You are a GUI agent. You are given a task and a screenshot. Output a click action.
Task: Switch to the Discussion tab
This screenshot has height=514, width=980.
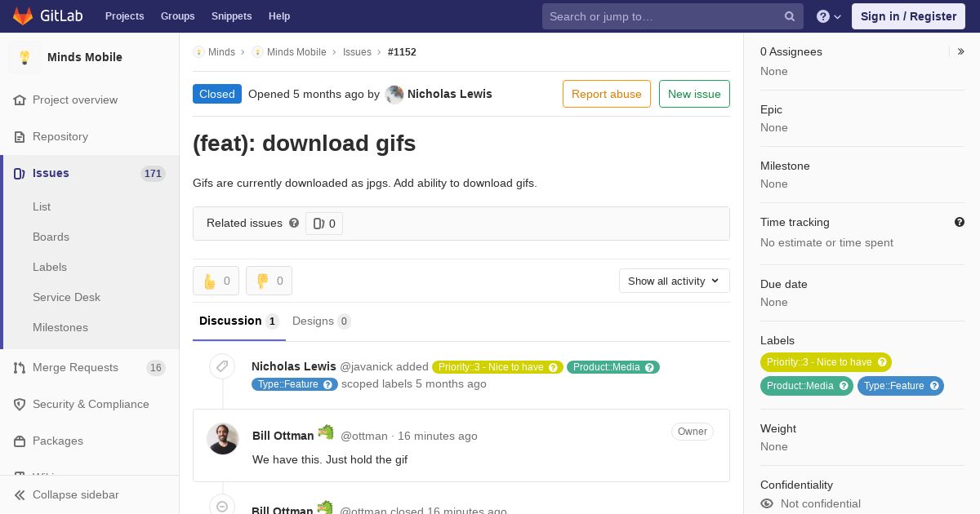click(x=239, y=321)
